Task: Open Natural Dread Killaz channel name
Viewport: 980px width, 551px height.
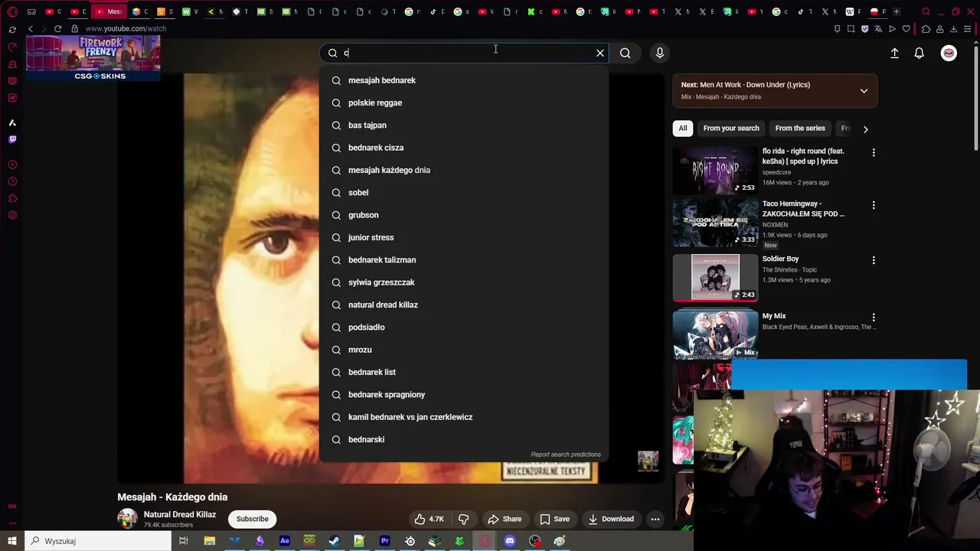Action: (180, 514)
